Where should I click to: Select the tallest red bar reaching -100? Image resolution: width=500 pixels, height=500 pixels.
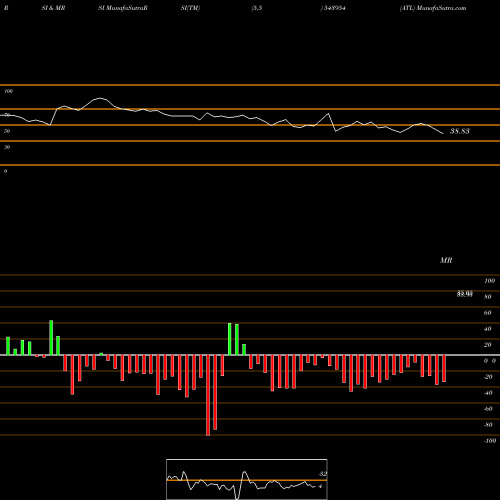[208, 395]
